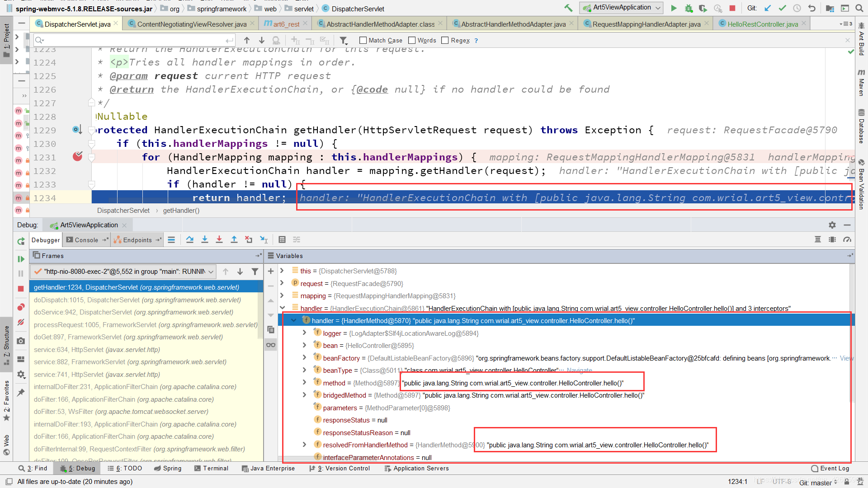The width and height of the screenshot is (868, 488).
Task: Click Step Out up arrow in debugger
Action: point(234,239)
